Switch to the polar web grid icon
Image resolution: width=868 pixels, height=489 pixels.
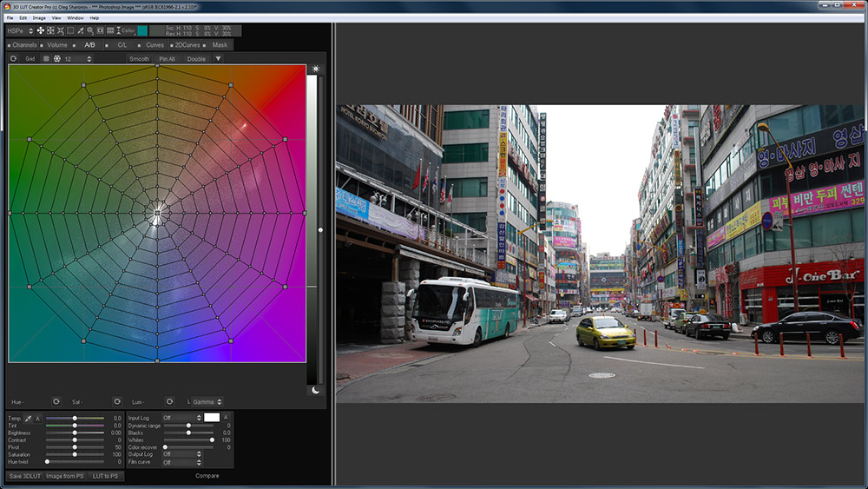coord(57,59)
